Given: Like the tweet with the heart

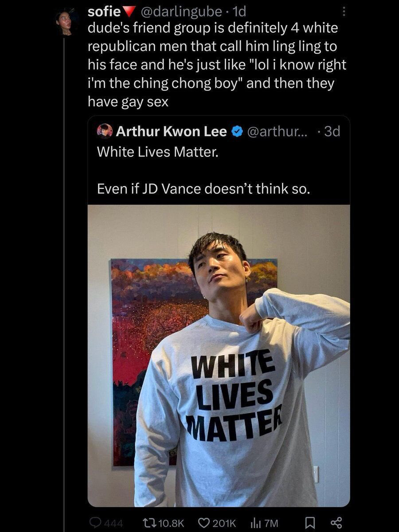Looking at the screenshot, I should coord(205,523).
